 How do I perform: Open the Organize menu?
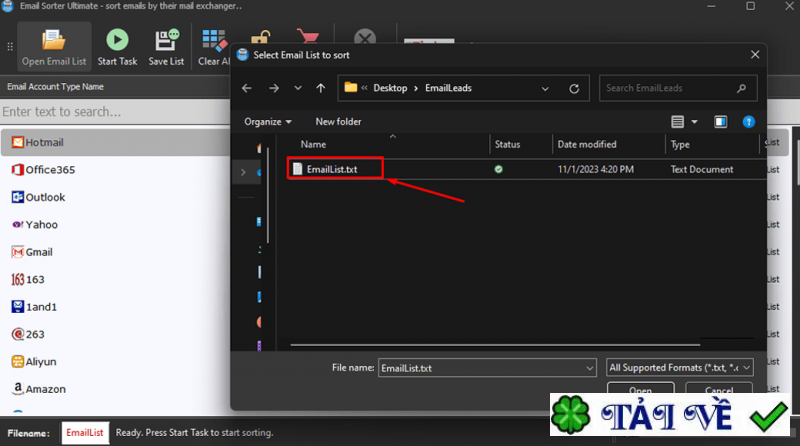[x=268, y=121]
